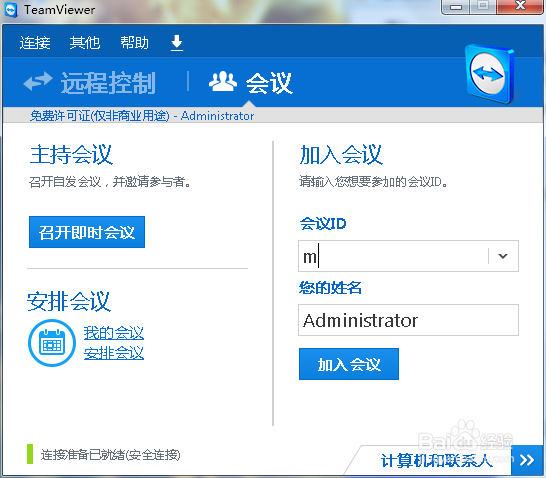
Task: Open the 安排会议 link
Action: click(114, 353)
